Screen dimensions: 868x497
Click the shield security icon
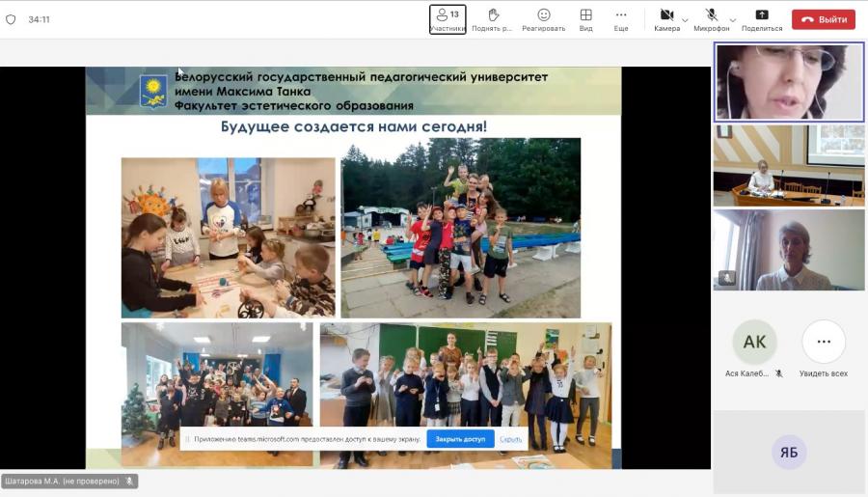point(11,19)
